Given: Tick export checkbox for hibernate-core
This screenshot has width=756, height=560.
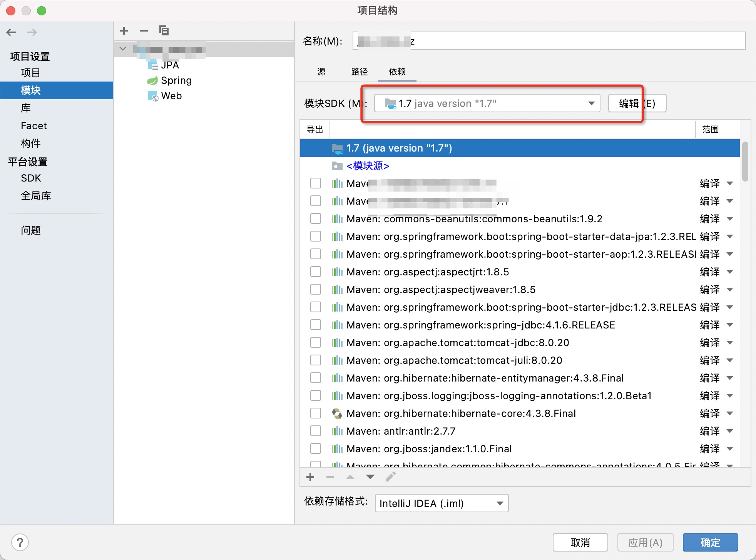Looking at the screenshot, I should pos(316,413).
